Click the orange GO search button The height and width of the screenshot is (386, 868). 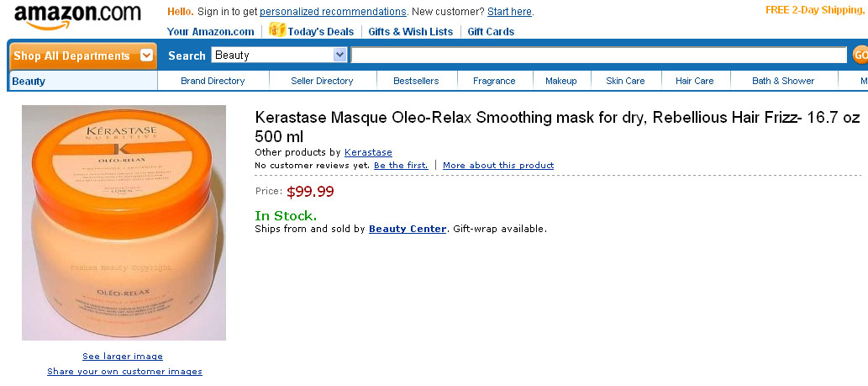[x=860, y=56]
